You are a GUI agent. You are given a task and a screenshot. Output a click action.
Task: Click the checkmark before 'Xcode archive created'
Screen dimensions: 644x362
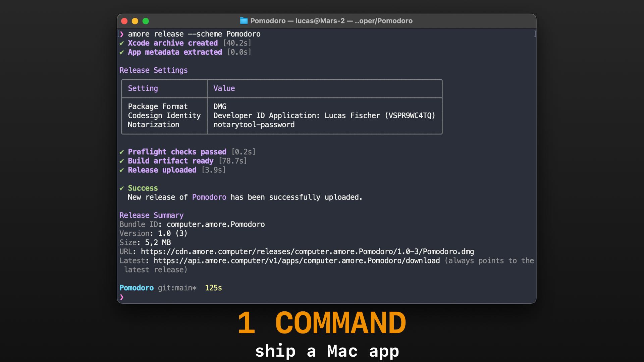tap(122, 43)
